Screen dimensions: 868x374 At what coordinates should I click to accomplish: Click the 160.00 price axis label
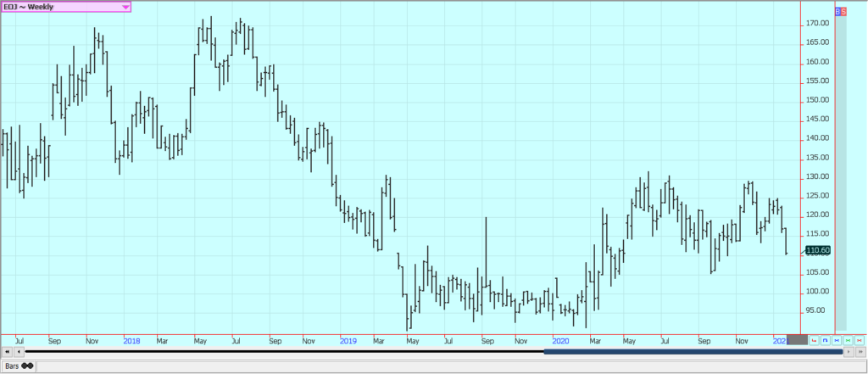tap(817, 62)
